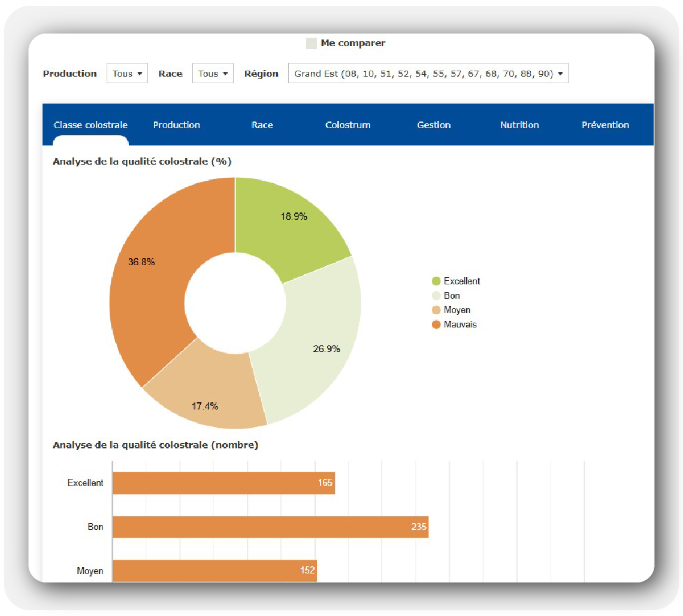Expand the Race dropdown
683x616 pixels.
213,74
